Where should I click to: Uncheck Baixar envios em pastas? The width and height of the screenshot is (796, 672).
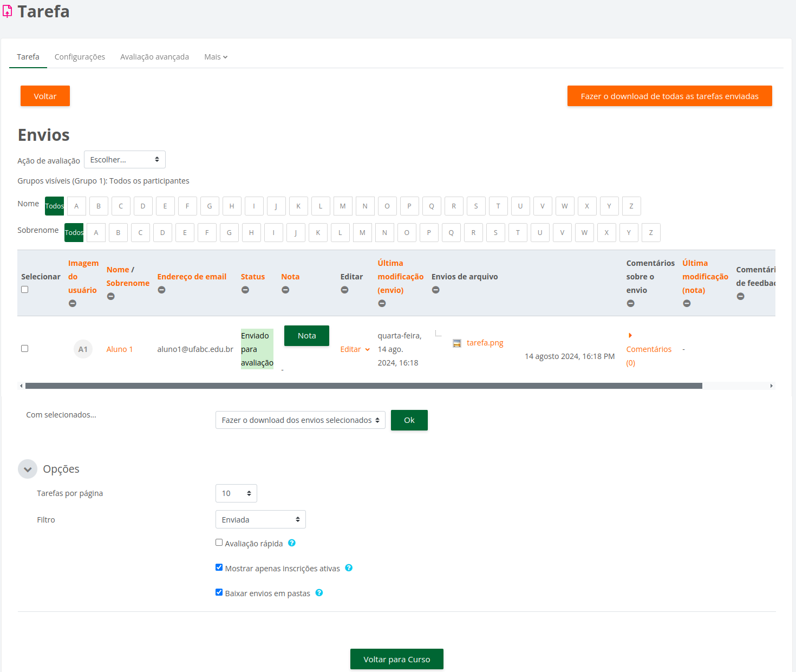click(x=219, y=592)
